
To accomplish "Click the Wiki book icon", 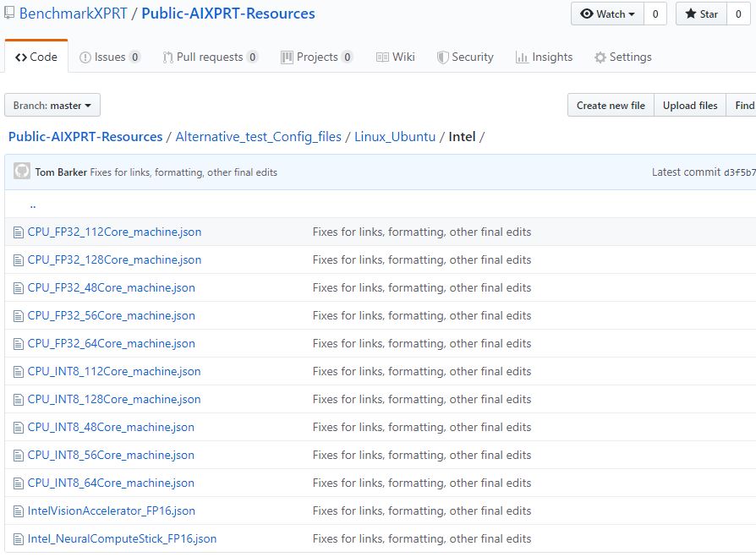I will (x=382, y=57).
